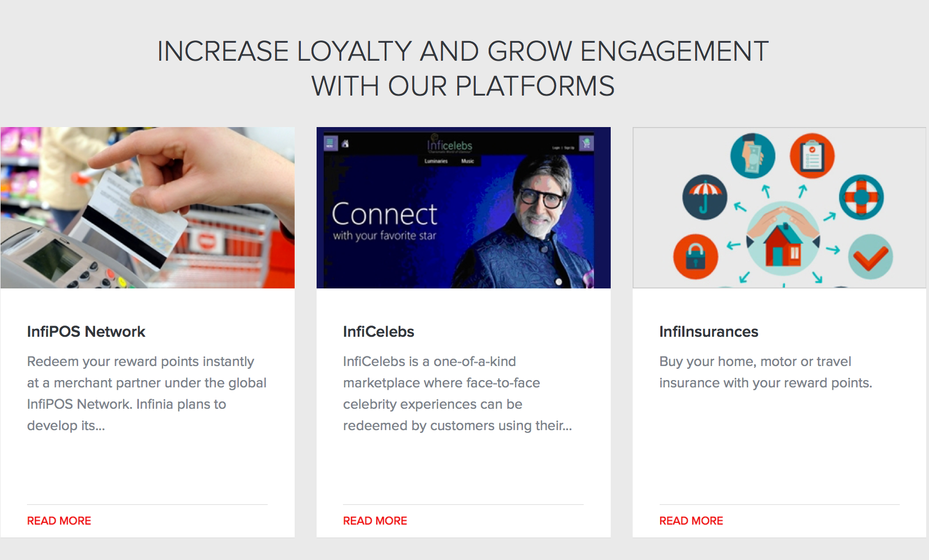Click the lifebuoy icon in insurance image
The image size is (929, 560).
[x=861, y=197]
